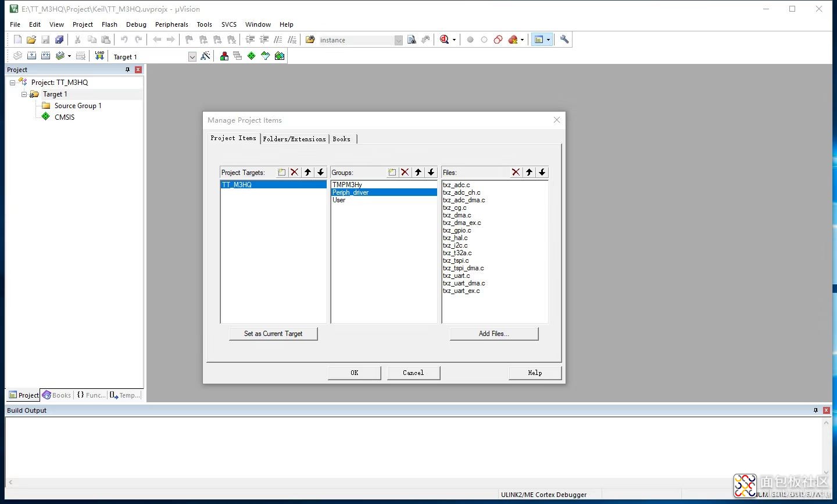Delete the selected file in Files list
The width and height of the screenshot is (837, 504).
tap(516, 172)
